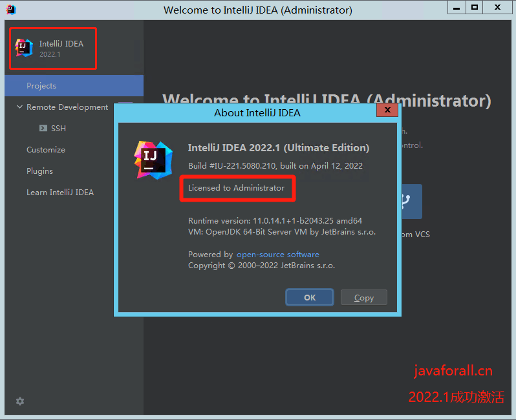Click the VM: OpenJDK 64-Bit Server line
The image size is (516, 420).
282,232
